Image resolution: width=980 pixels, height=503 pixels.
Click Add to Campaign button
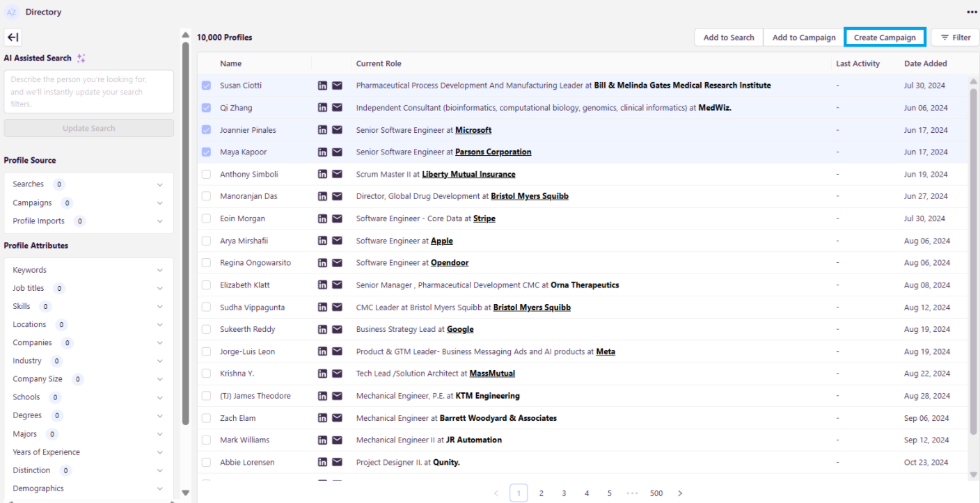click(x=804, y=38)
